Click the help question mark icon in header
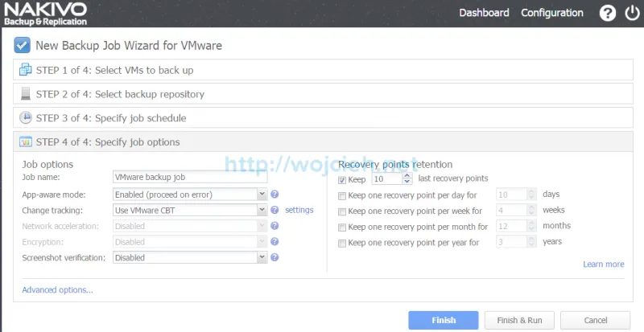644x332 pixels. click(608, 14)
